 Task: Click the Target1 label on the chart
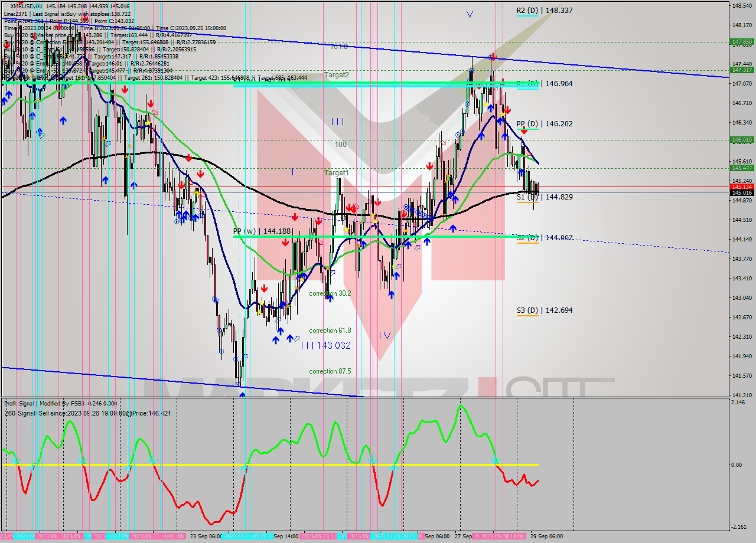(x=337, y=173)
